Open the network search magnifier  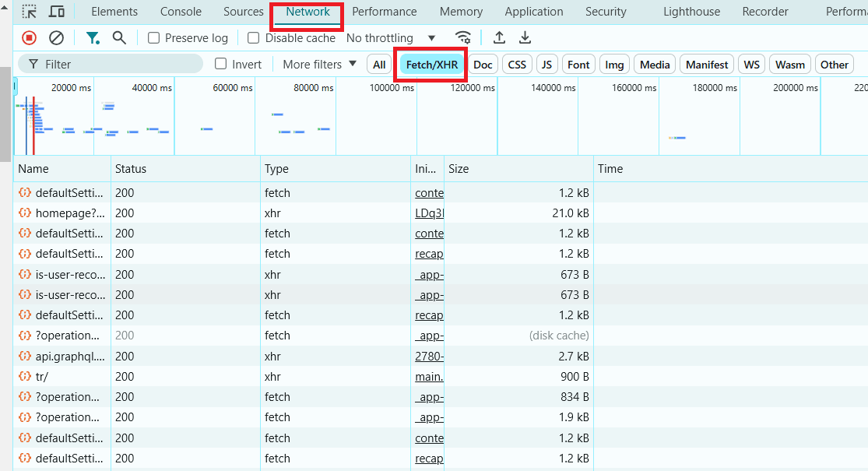click(x=119, y=37)
